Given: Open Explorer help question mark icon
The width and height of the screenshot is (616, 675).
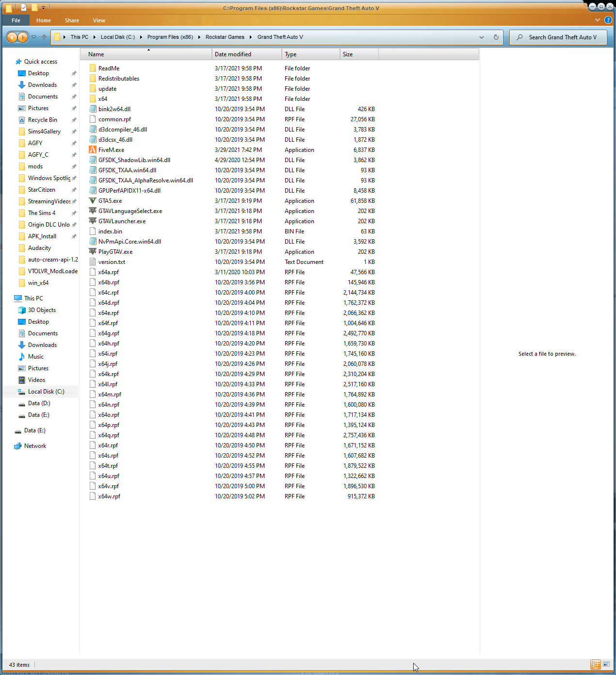Looking at the screenshot, I should click(608, 20).
